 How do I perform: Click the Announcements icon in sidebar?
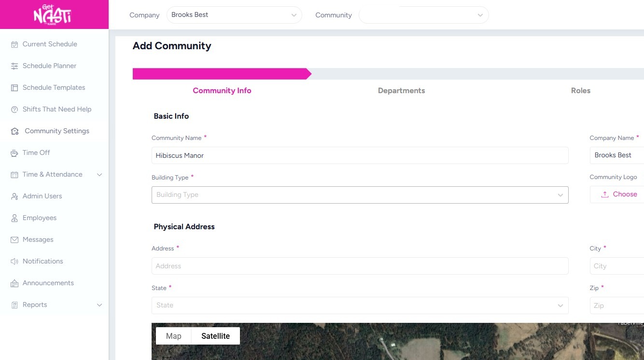point(14,283)
